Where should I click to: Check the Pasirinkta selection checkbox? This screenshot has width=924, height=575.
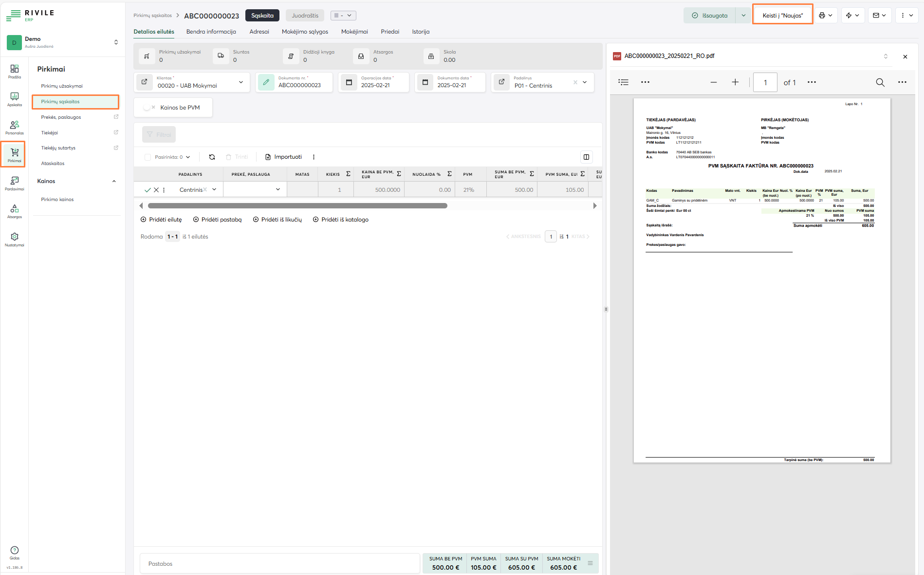coord(148,157)
